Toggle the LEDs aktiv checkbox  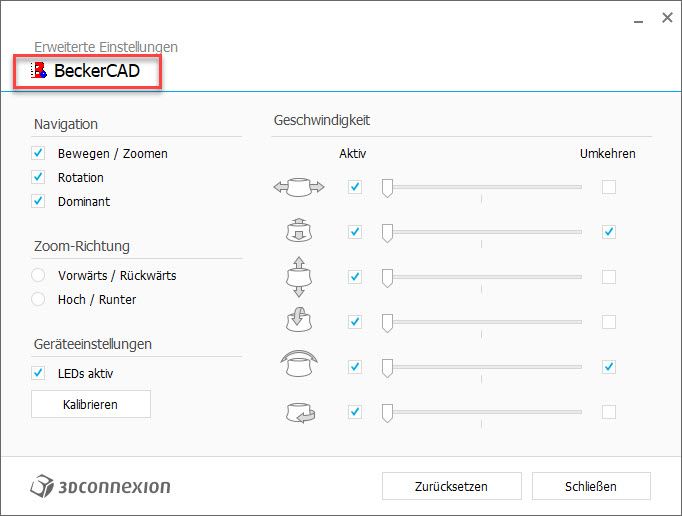tap(38, 373)
